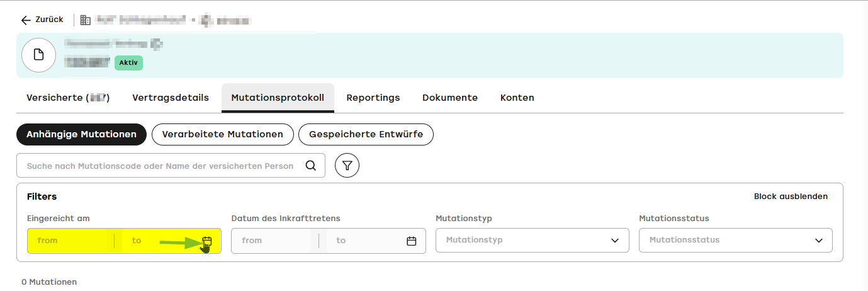Switch to the Reportings tab
This screenshot has height=291, width=868.
tap(373, 98)
